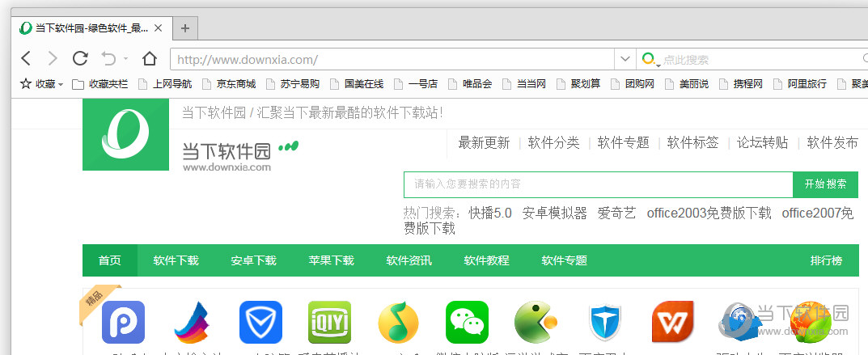Select the 安卓下载 navigation tab
868x355 pixels.
(253, 260)
